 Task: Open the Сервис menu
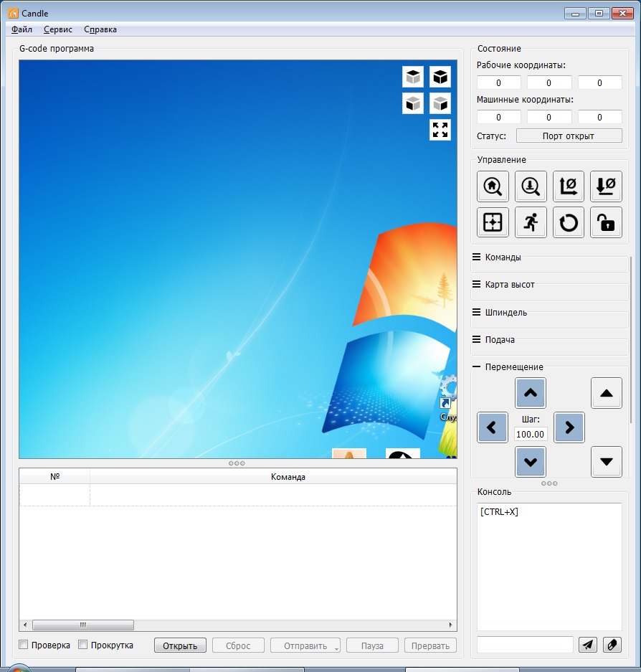point(58,29)
